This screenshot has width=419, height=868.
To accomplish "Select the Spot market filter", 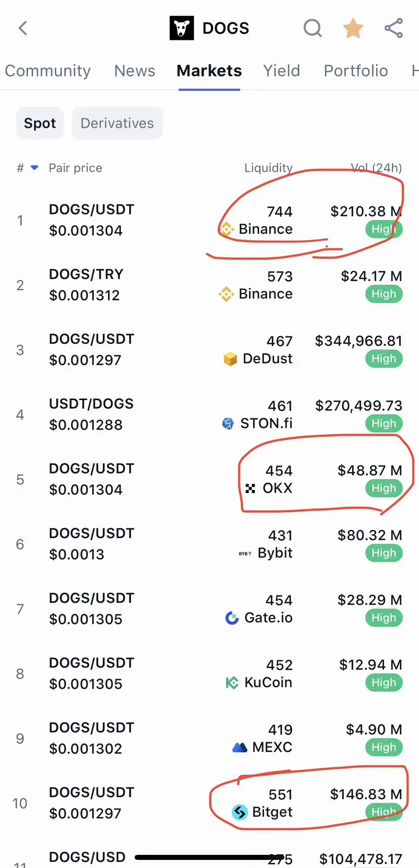I will [40, 123].
